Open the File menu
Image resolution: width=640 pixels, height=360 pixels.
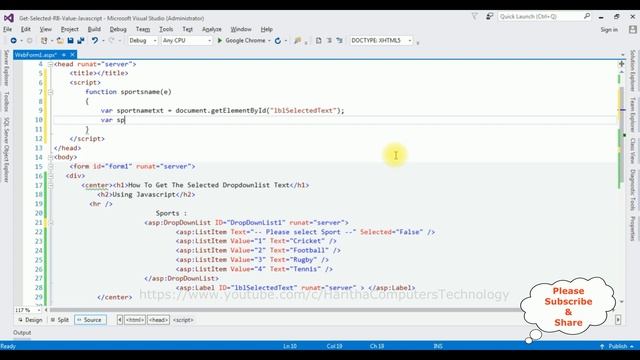(x=7, y=29)
